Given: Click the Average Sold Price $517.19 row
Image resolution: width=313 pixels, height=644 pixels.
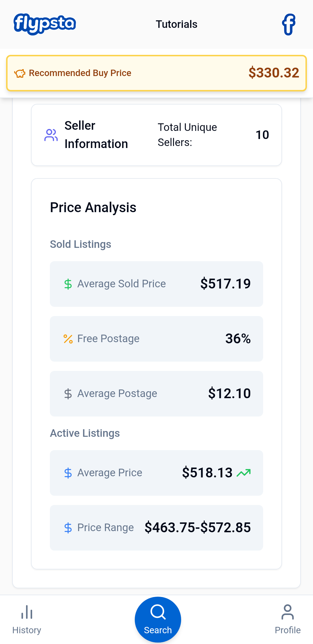Looking at the screenshot, I should click(x=156, y=284).
